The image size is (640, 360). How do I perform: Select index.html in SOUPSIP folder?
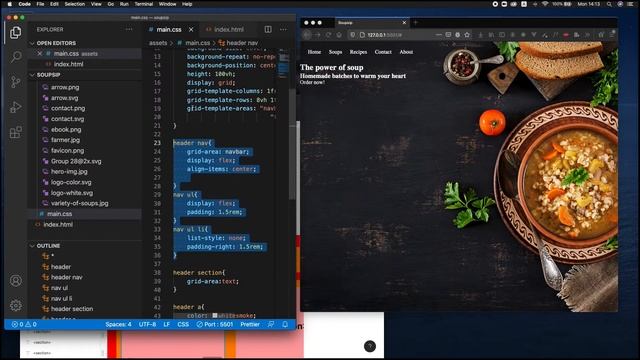click(x=58, y=224)
